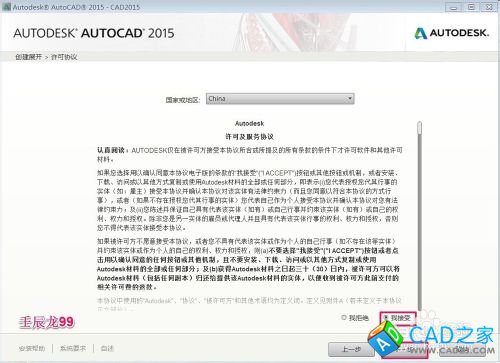The image size is (500, 363).
Task: Select the 我接受 radio button
Action: click(x=386, y=318)
